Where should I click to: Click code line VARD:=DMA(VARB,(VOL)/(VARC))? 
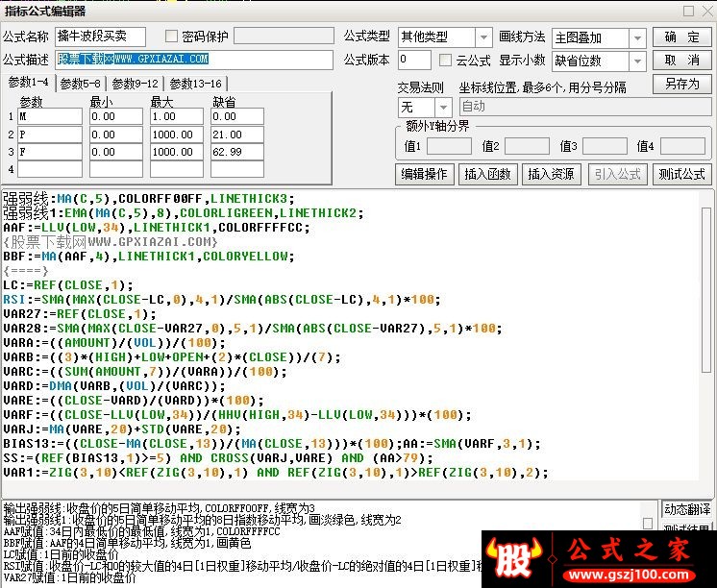[114, 386]
